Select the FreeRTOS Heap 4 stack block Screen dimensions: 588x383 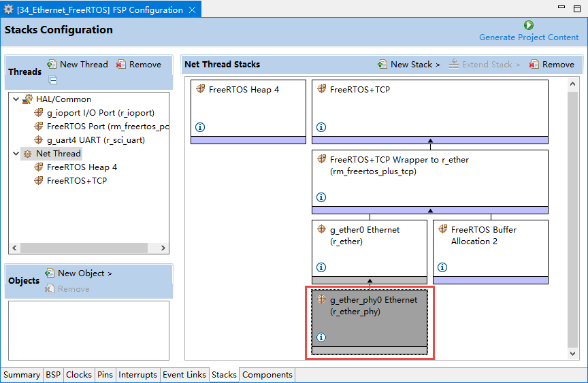point(248,112)
